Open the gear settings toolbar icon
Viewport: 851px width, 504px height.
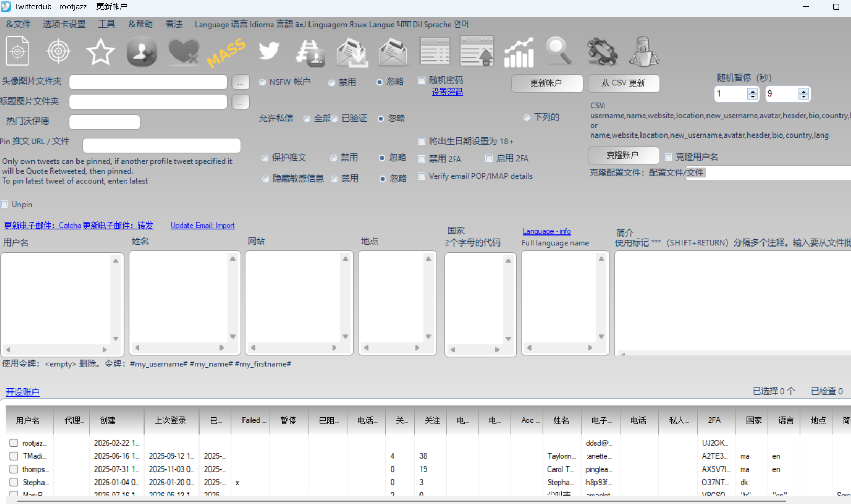[x=602, y=51]
